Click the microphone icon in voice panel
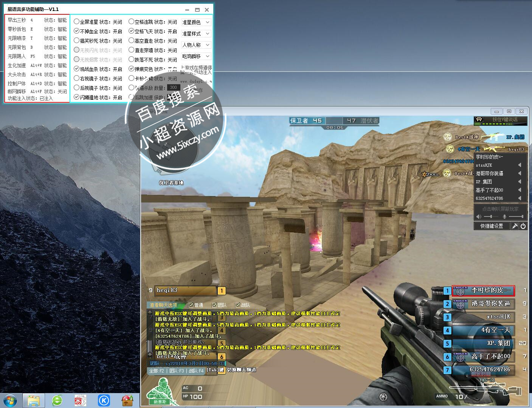The width and height of the screenshot is (532, 408). (x=504, y=216)
